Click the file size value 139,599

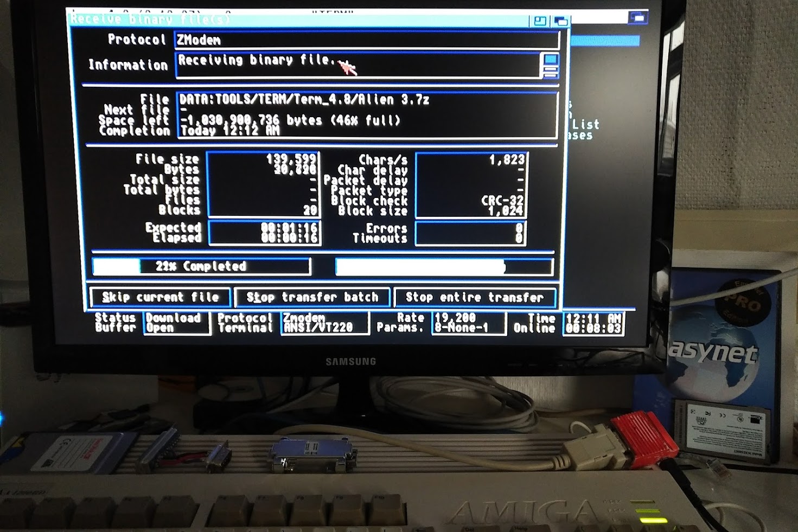click(x=291, y=159)
